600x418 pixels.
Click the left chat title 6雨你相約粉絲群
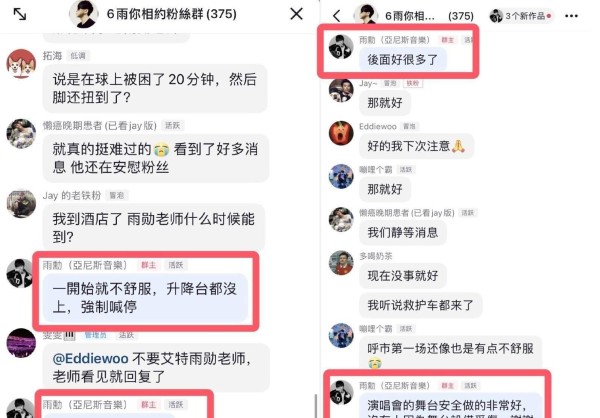point(171,14)
